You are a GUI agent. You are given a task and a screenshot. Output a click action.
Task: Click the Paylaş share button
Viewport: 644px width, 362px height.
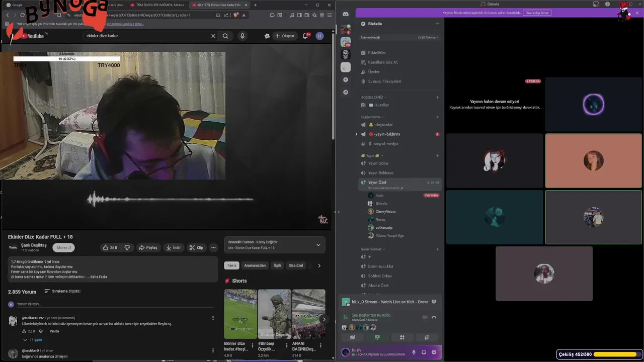148,247
